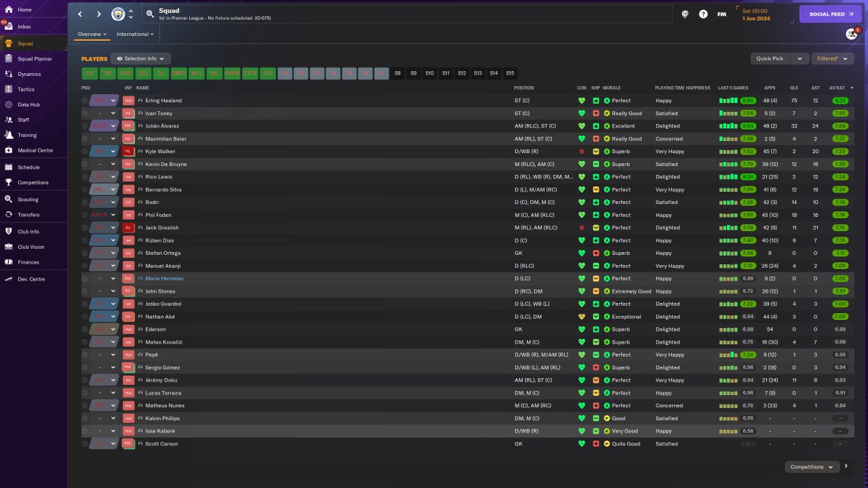Select the GK position slot
The height and width of the screenshot is (488, 868).
(x=90, y=73)
